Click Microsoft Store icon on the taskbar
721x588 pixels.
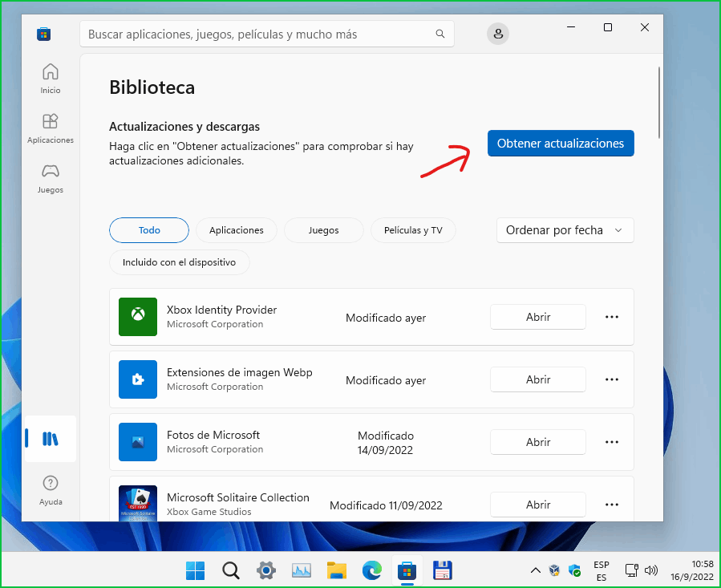[x=407, y=571]
